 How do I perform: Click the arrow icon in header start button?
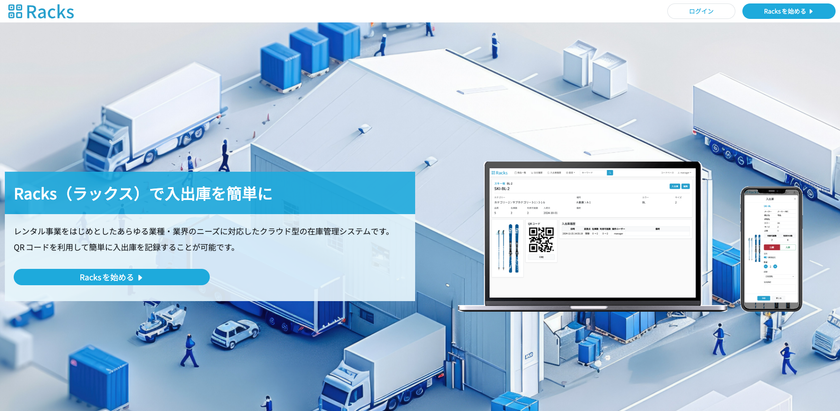point(811,11)
